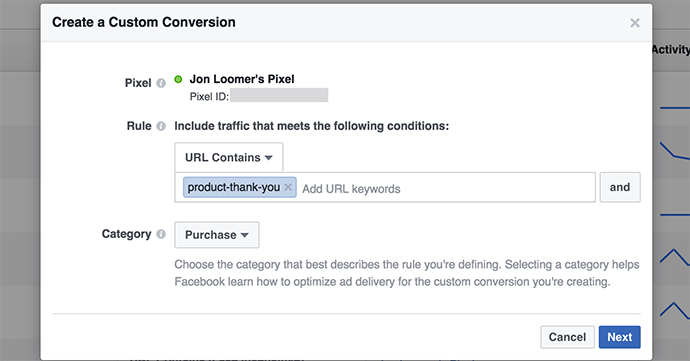Expand the URL Contains dropdown
This screenshot has width=690, height=361.
point(229,157)
